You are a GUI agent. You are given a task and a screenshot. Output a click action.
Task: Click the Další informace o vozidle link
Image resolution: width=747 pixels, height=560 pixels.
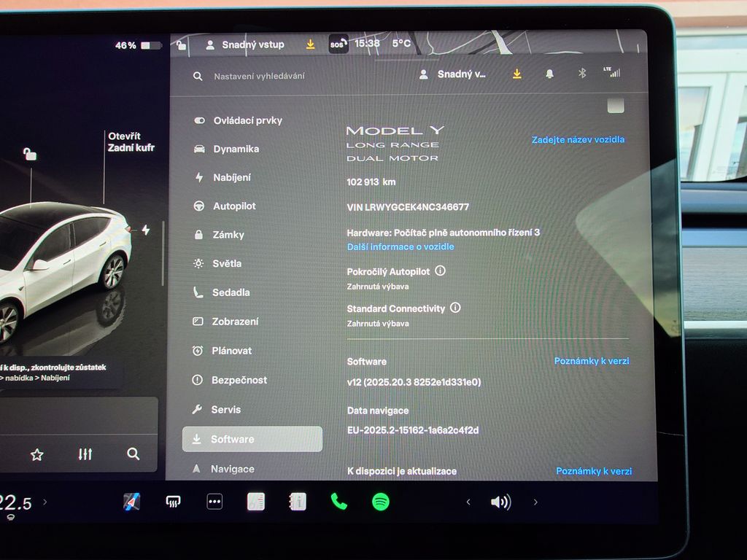pyautogui.click(x=400, y=246)
